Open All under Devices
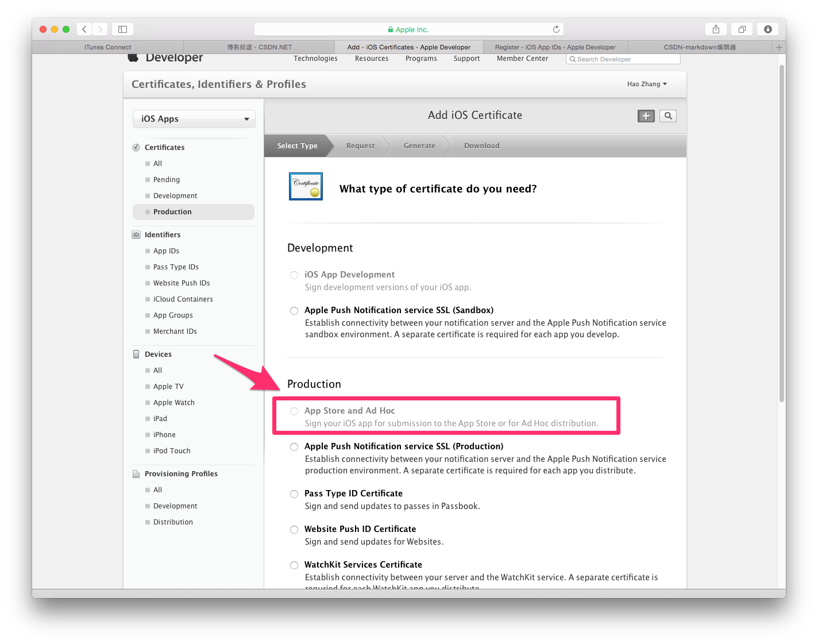 [x=157, y=371]
